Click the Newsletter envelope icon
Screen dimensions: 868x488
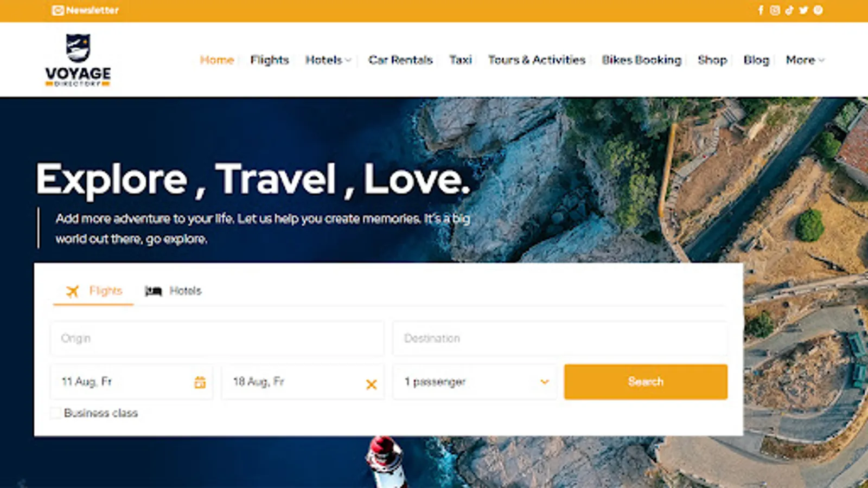(58, 10)
